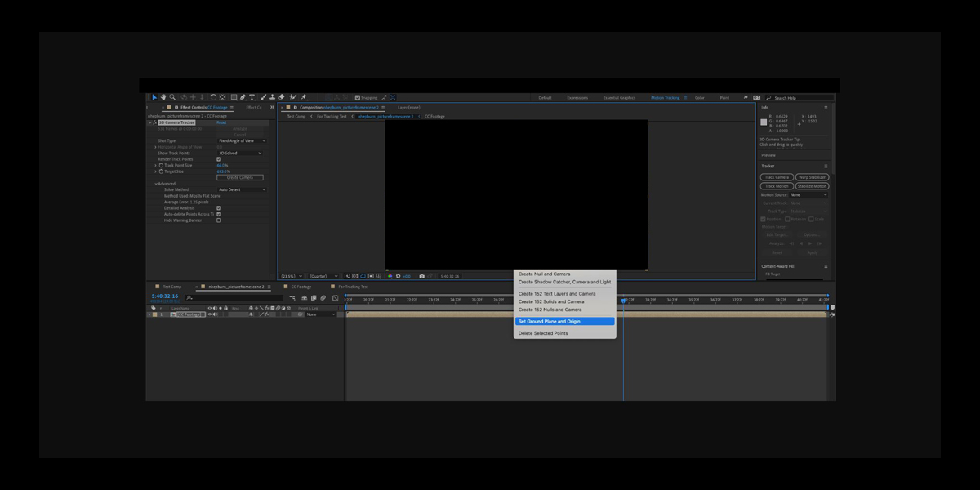Viewport: 980px width, 490px height.
Task: Toggle the Track Point Size stopwatch
Action: 161,165
